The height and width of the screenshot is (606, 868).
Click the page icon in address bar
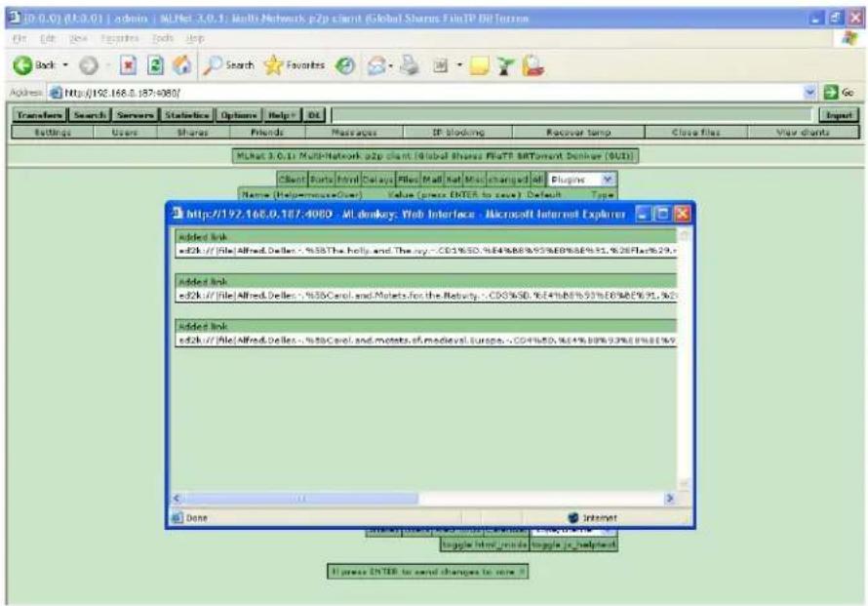tap(56, 93)
